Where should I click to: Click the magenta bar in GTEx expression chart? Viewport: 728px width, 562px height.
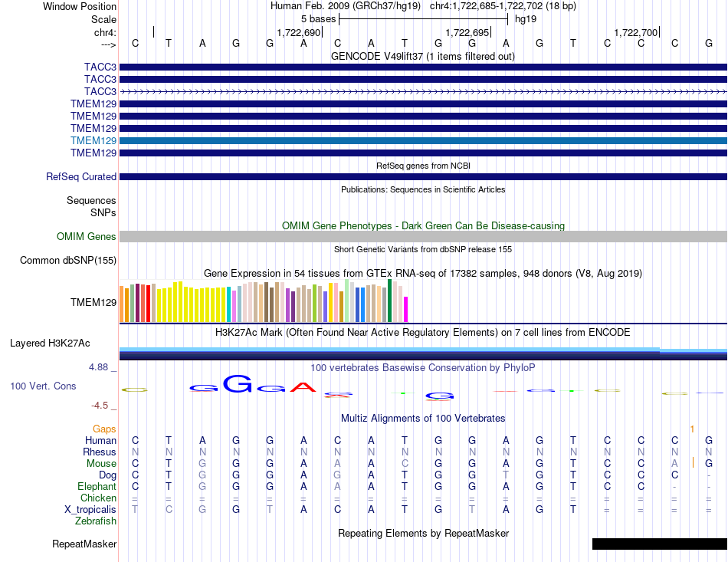(405, 309)
